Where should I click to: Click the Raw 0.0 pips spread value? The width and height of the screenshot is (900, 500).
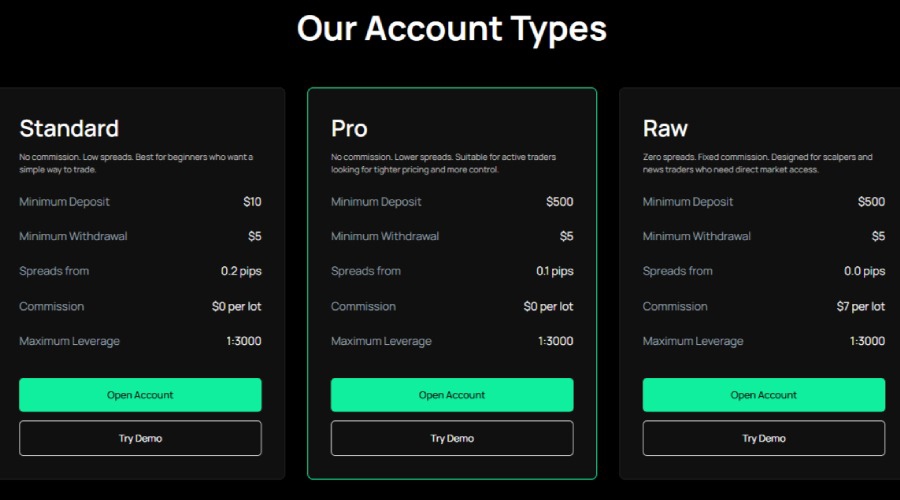(865, 271)
